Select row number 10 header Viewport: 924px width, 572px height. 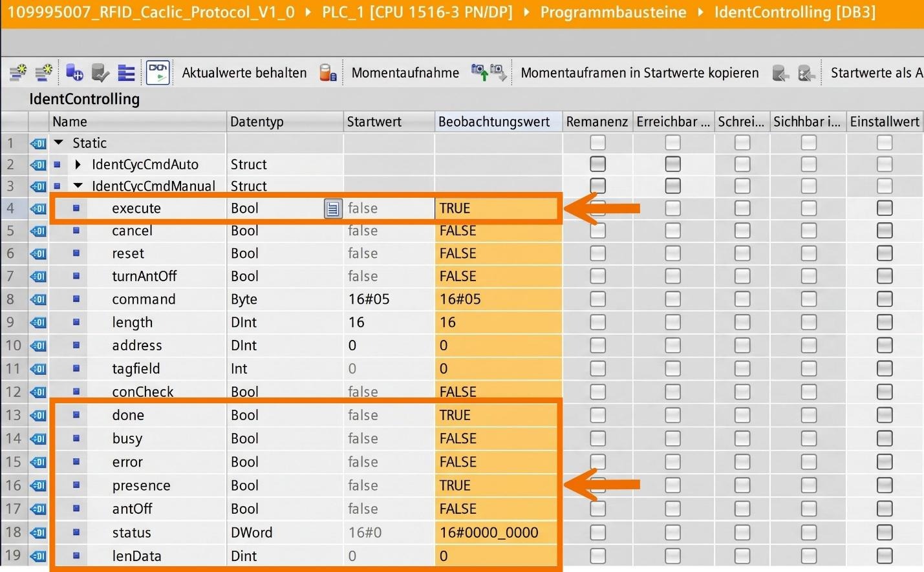[x=14, y=345]
